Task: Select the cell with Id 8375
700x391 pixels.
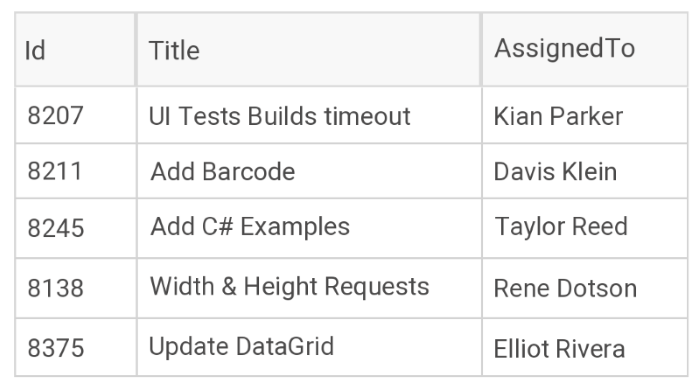Action: [x=76, y=347]
